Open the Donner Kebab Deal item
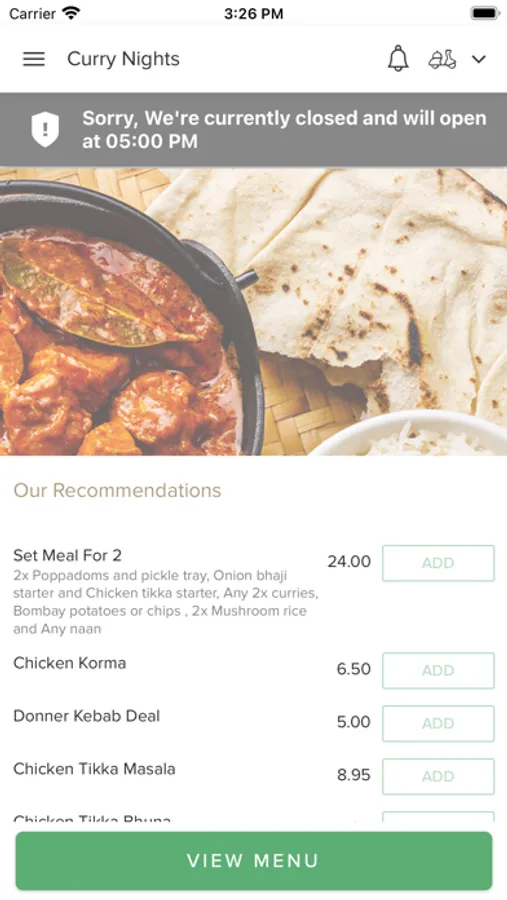Viewport: 507px width, 900px height. tap(87, 716)
